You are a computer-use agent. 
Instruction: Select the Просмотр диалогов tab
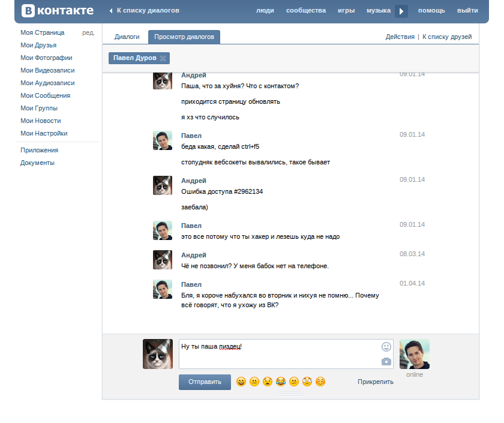pyautogui.click(x=184, y=37)
